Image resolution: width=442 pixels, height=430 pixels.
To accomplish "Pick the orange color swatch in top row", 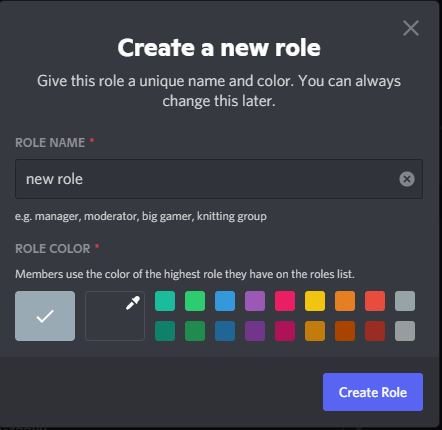I will point(345,301).
